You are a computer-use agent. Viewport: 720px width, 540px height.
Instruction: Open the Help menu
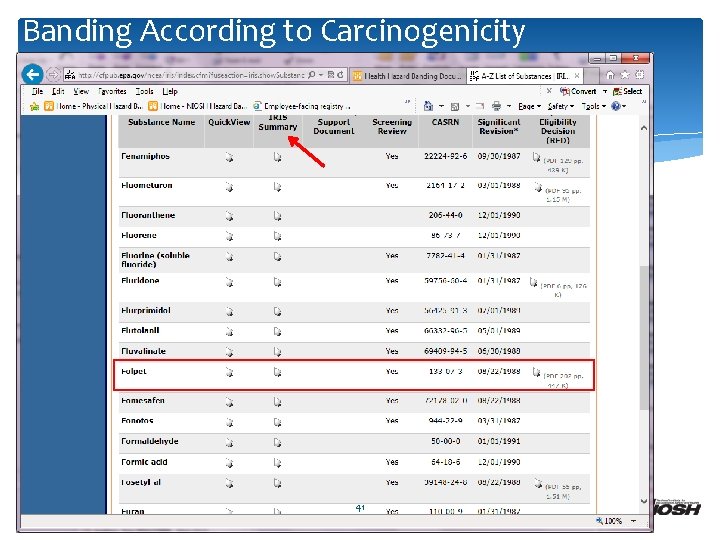tap(170, 91)
